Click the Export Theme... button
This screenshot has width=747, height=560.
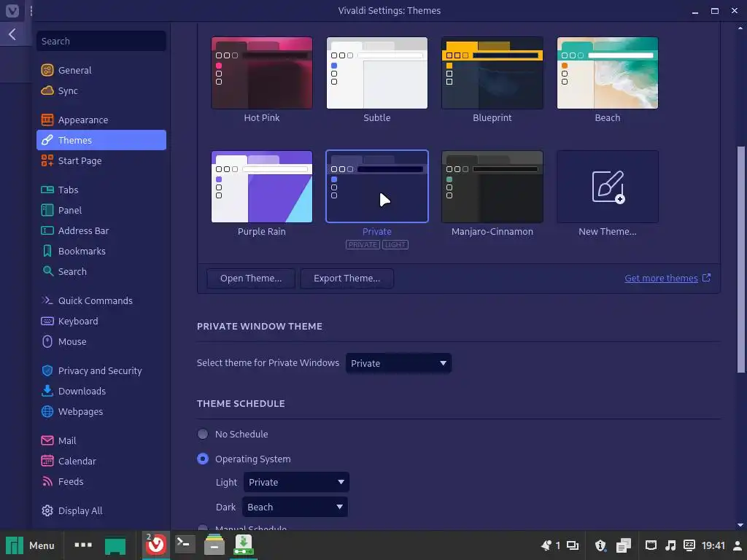coord(347,279)
